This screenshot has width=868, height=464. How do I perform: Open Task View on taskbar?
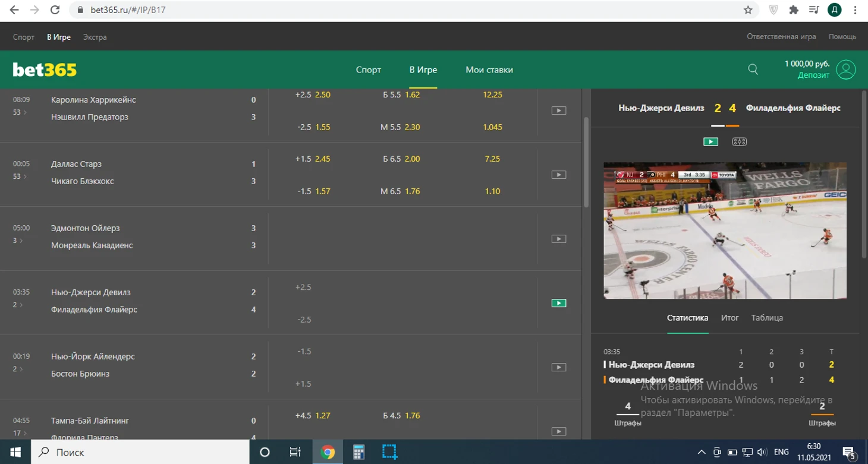[x=295, y=452]
